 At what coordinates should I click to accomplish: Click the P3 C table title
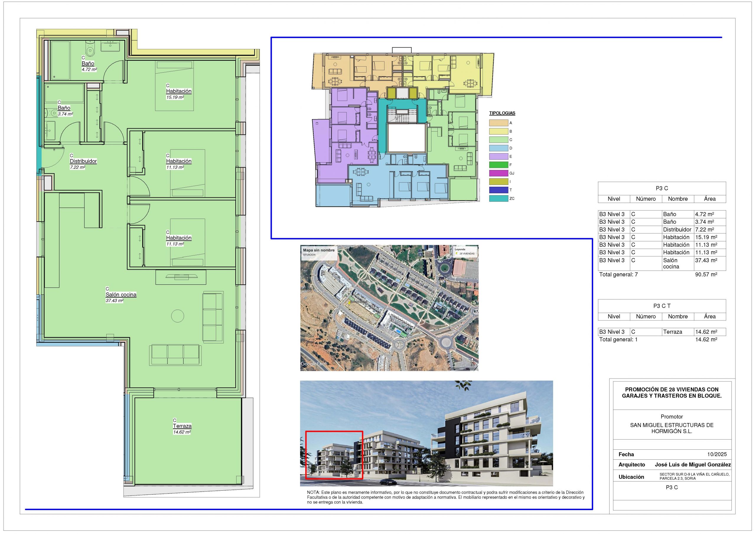tap(661, 188)
